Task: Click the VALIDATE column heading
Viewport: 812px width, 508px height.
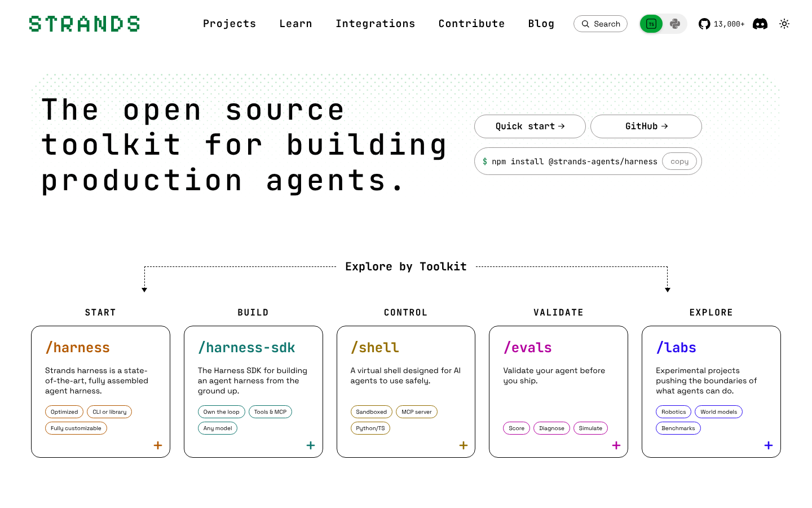Action: coord(559,313)
